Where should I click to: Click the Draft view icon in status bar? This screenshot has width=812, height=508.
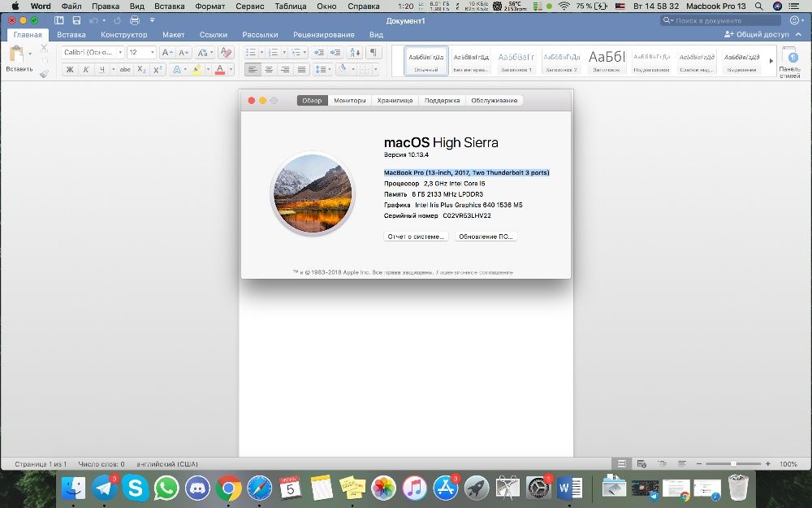[682, 463]
